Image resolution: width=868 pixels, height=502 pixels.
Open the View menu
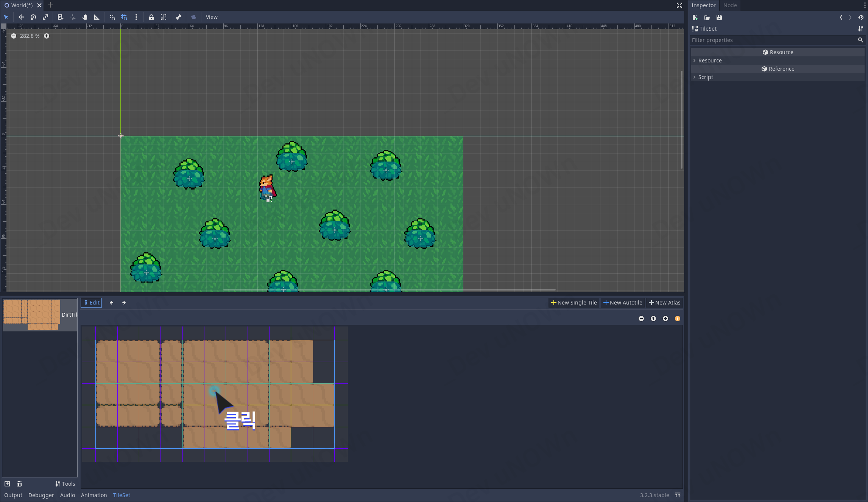(x=212, y=17)
